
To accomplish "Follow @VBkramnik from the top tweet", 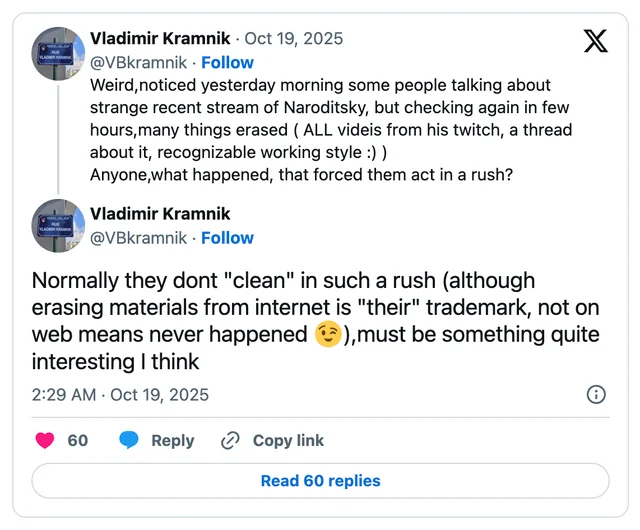I will [x=227, y=62].
